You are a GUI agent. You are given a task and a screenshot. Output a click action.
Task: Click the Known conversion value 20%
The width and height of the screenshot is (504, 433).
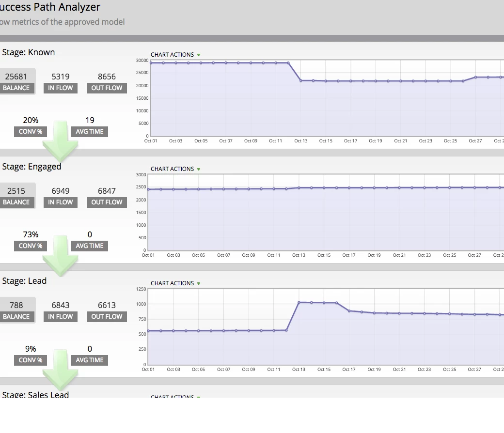click(31, 121)
